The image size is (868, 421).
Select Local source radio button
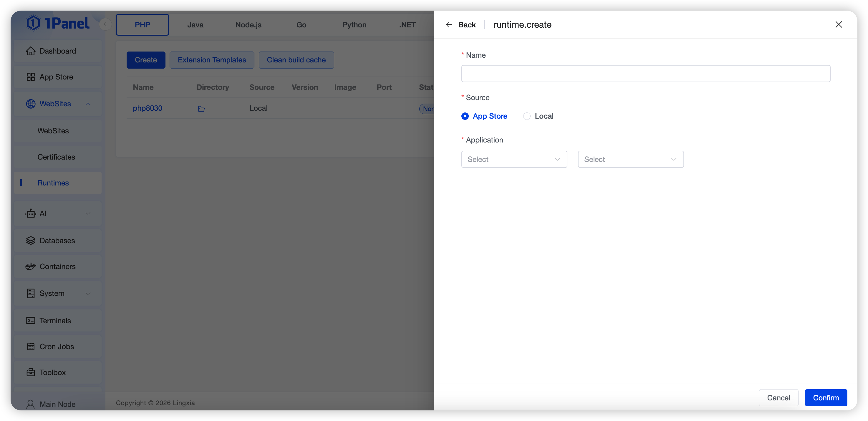(x=527, y=116)
